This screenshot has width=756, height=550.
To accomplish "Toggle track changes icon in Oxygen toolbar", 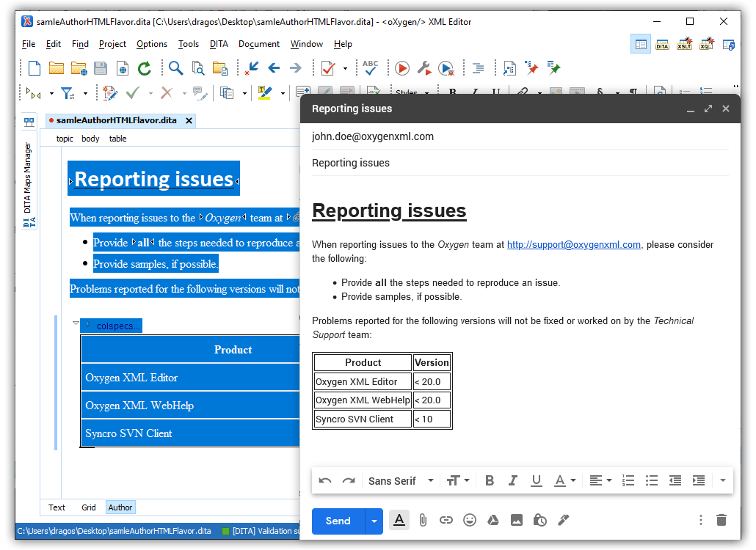I will coord(109,92).
